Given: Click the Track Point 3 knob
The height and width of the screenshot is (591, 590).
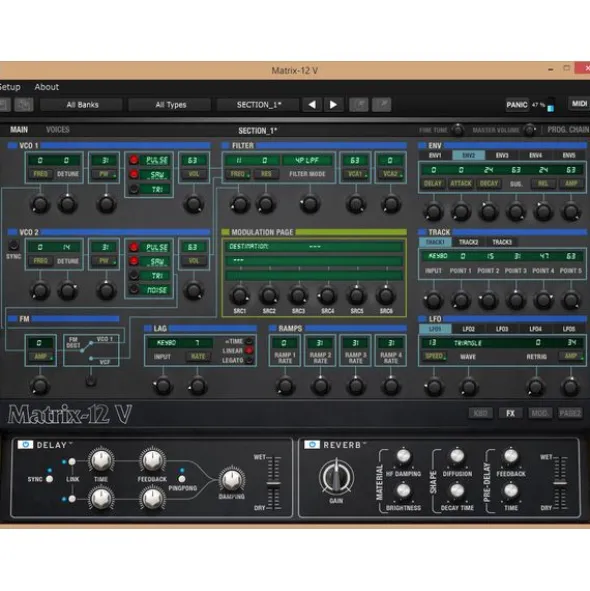Looking at the screenshot, I should coord(515,300).
